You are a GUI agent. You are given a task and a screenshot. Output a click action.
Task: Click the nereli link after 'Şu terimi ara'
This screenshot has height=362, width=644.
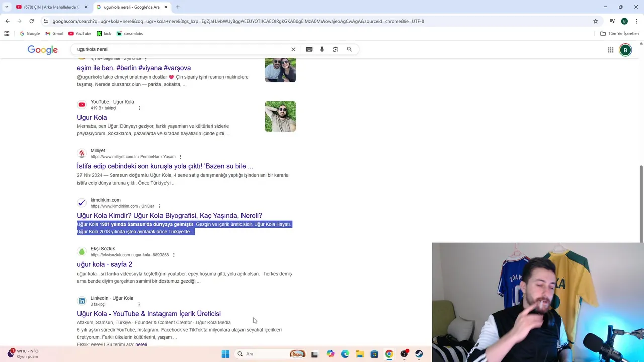141,344
